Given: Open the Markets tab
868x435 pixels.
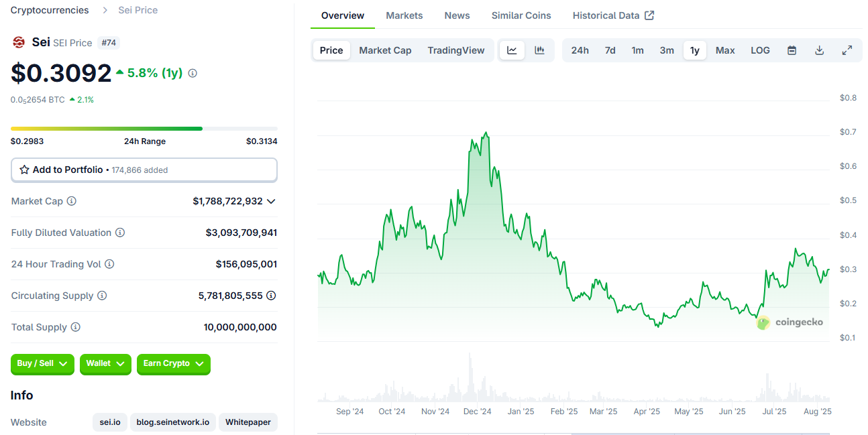Looking at the screenshot, I should 404,15.
